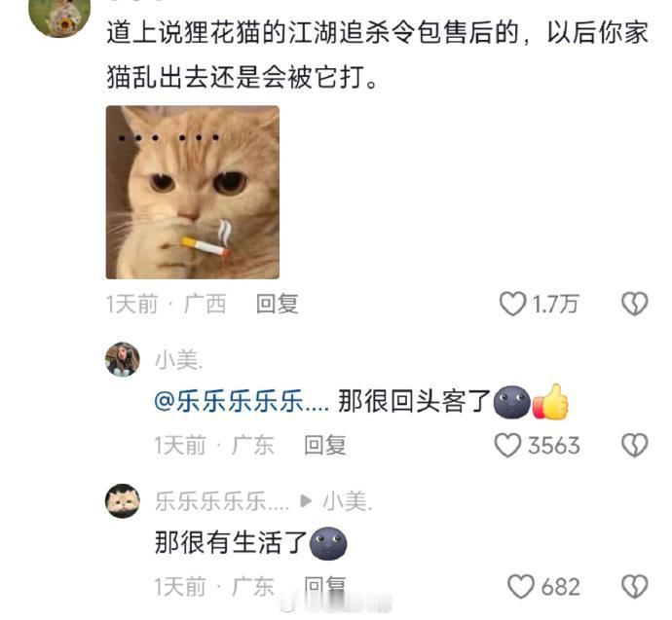Dislike the top comment from 广西
This screenshot has width=672, height=620.
[635, 304]
